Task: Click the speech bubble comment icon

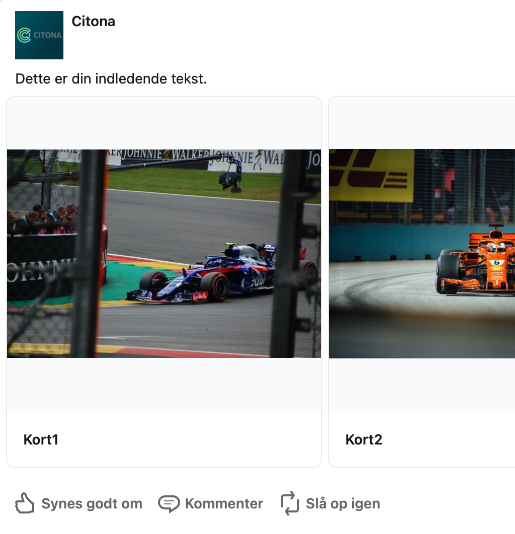Action: coord(169,504)
